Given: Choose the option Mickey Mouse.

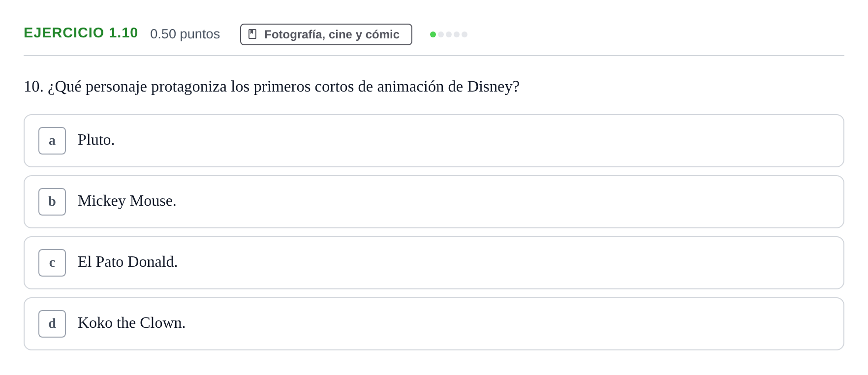Looking at the screenshot, I should click(x=434, y=202).
